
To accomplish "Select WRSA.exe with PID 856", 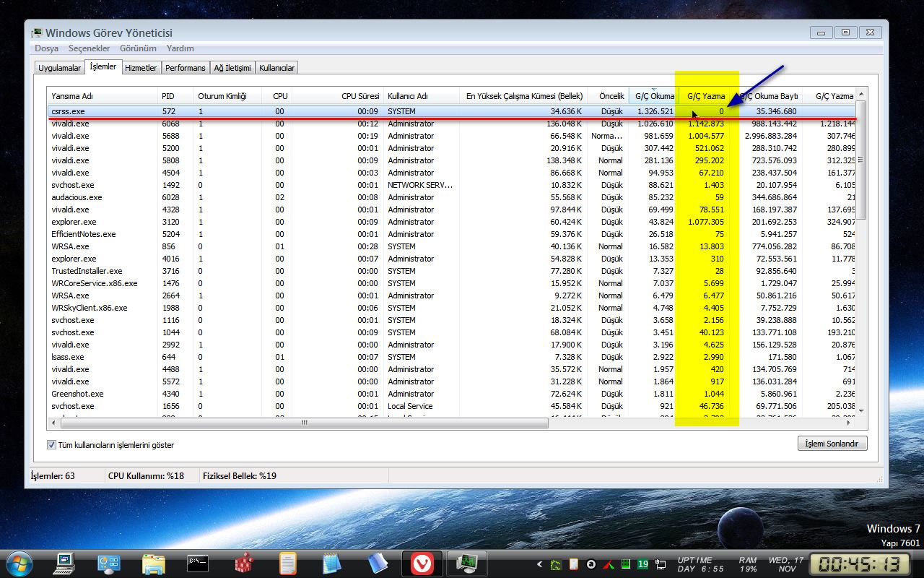I will click(451, 246).
